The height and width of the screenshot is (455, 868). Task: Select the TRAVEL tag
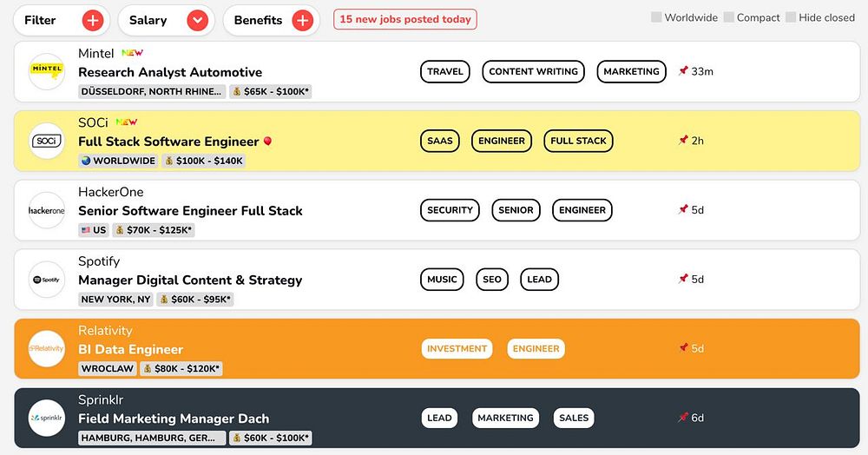coord(445,71)
